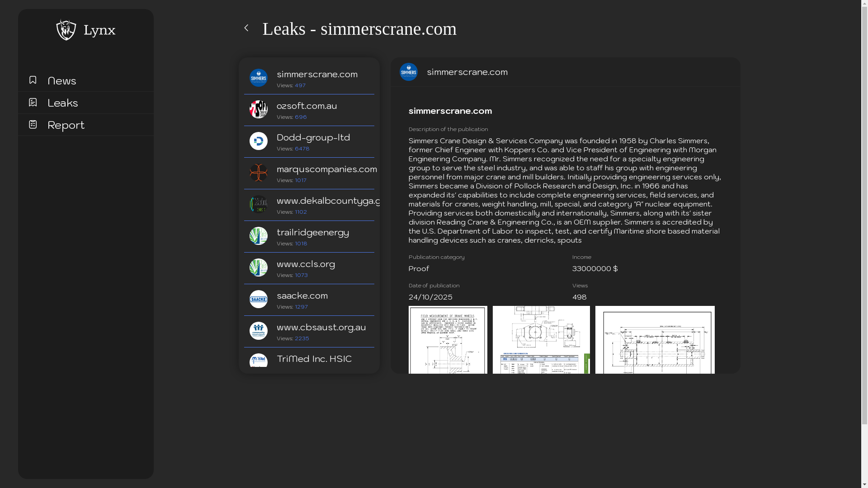
Task: Click the marquscompanies.com logo icon
Action: click(x=259, y=173)
